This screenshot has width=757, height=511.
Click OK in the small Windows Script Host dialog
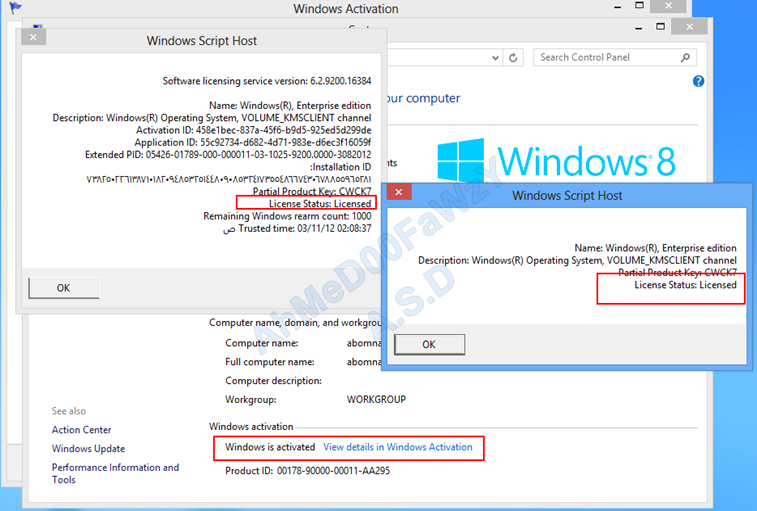429,344
